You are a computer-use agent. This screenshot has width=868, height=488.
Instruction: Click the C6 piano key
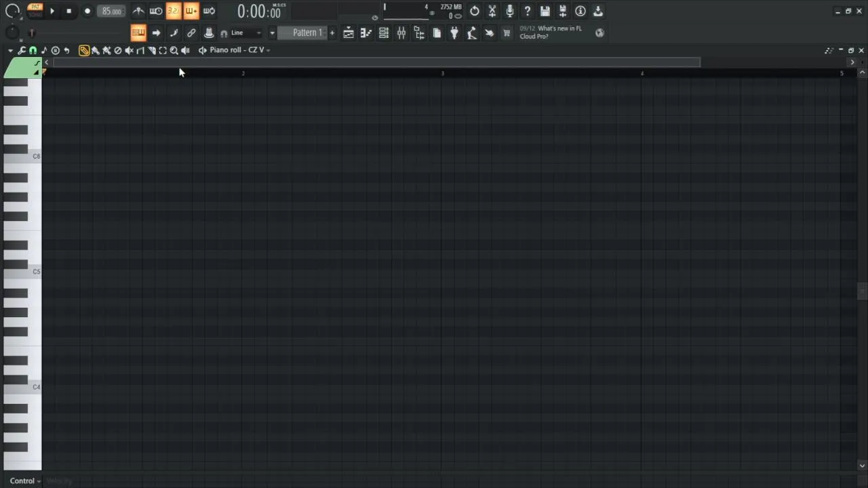coord(22,157)
